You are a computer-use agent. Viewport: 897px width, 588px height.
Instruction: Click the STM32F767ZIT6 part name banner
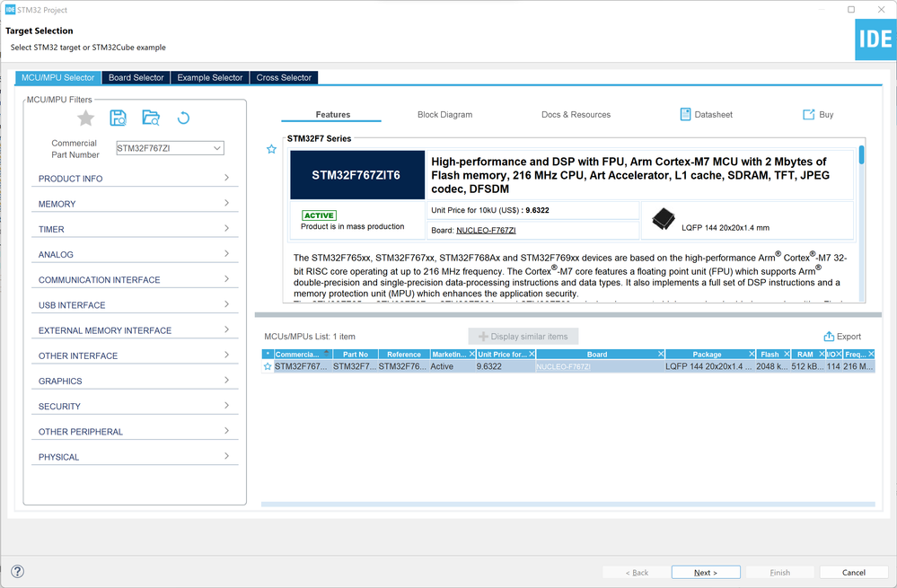(356, 175)
